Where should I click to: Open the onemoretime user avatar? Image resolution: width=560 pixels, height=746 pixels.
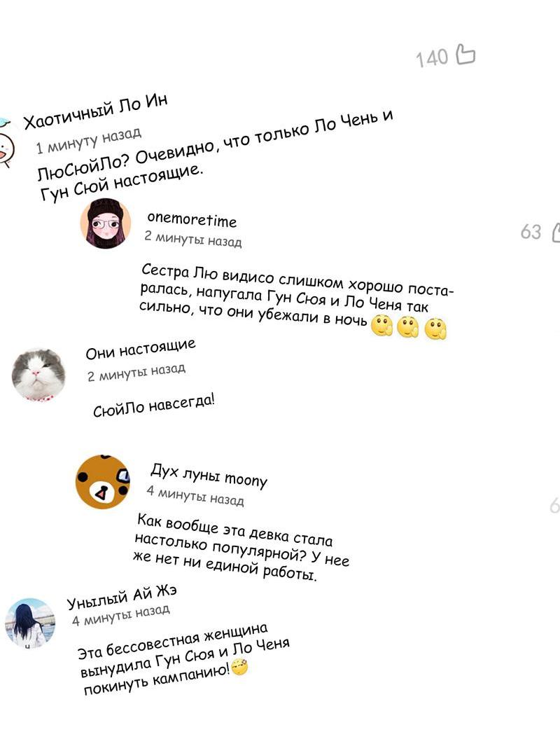tap(106, 223)
